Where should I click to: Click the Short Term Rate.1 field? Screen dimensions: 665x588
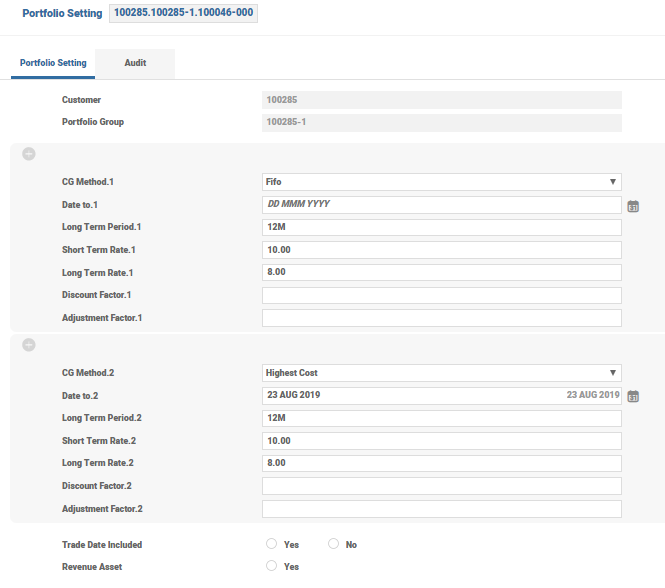point(441,250)
